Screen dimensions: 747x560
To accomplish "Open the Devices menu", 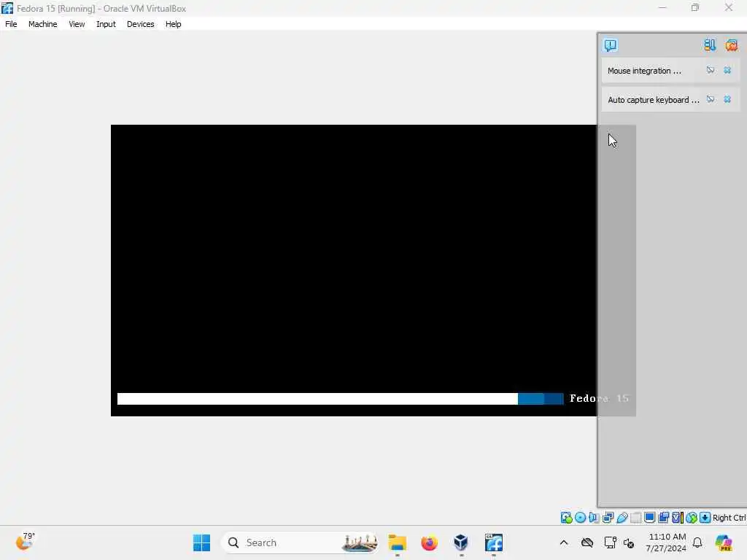I will point(141,24).
